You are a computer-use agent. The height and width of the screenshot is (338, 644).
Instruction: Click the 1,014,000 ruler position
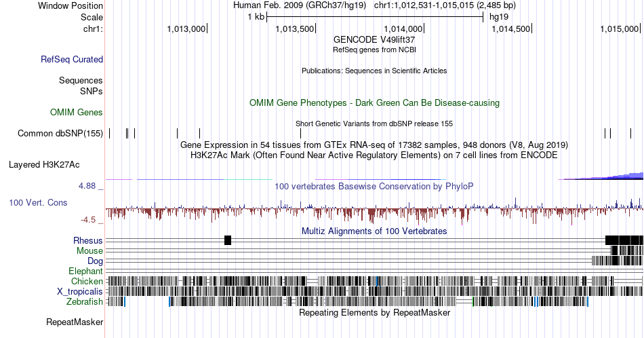403,29
